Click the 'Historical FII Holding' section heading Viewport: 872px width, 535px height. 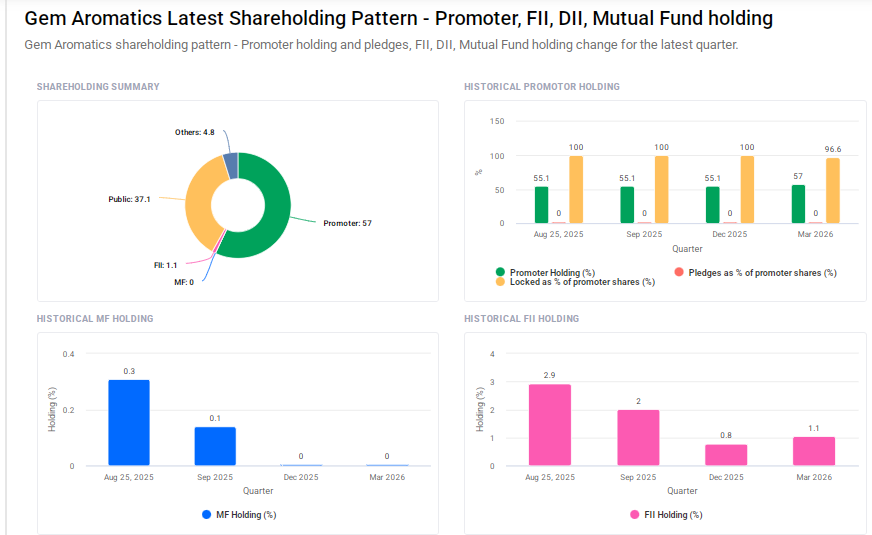[522, 319]
